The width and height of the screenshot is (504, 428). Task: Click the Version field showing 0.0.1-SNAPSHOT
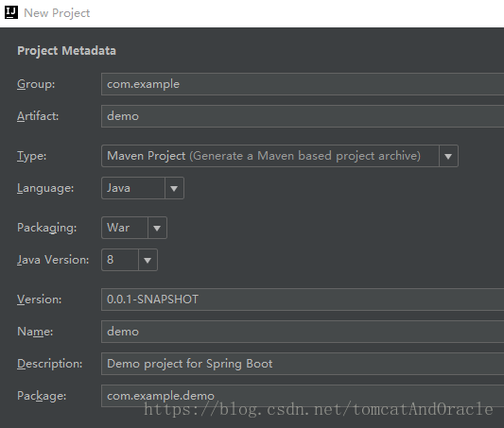tap(303, 300)
